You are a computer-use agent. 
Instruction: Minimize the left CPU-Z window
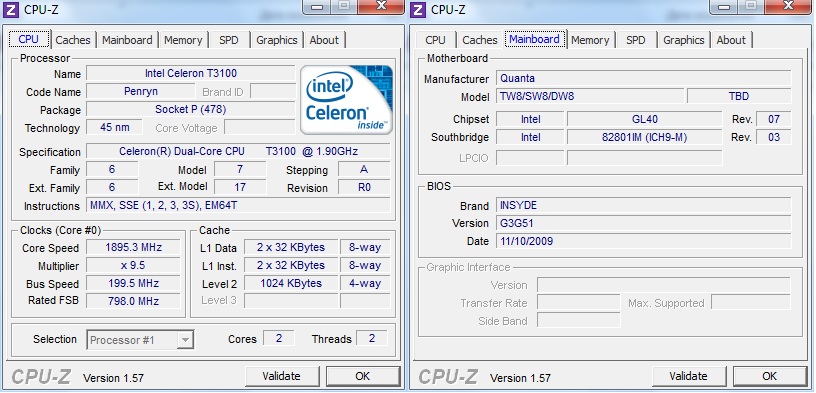coord(317,6)
